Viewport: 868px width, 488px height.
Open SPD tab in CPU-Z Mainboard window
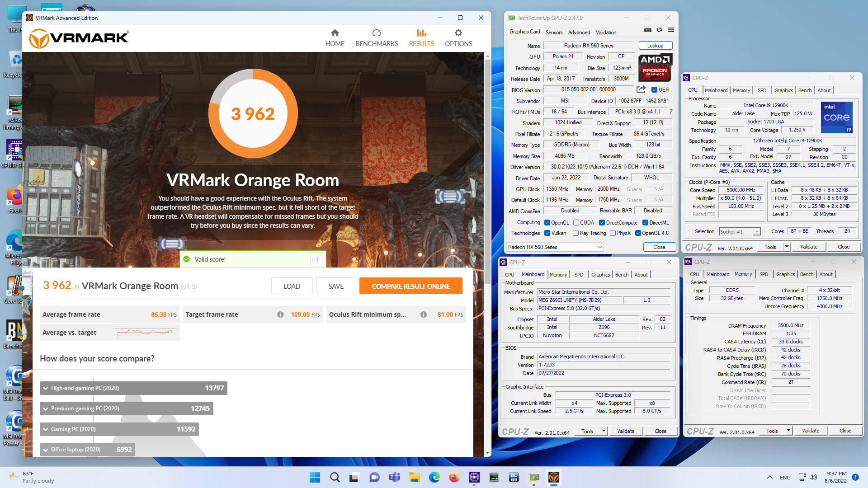[579, 275]
